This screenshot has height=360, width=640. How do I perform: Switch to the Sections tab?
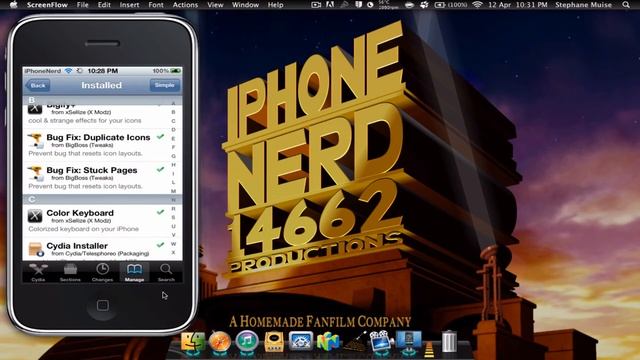click(x=70, y=273)
